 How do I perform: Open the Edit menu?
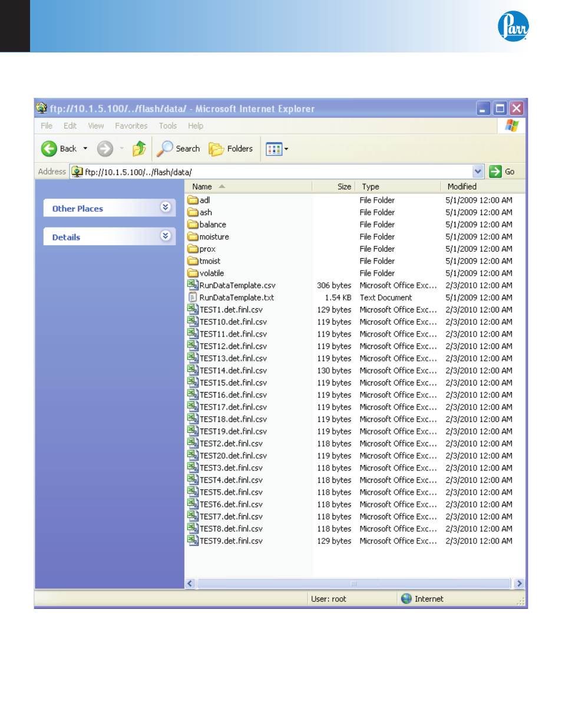coord(70,126)
